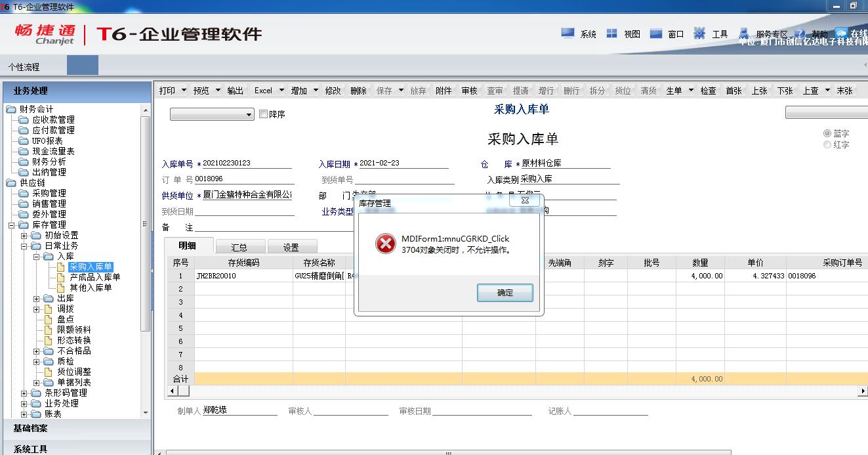Click the 销售管理 folder icon
868x455 pixels.
[x=24, y=204]
